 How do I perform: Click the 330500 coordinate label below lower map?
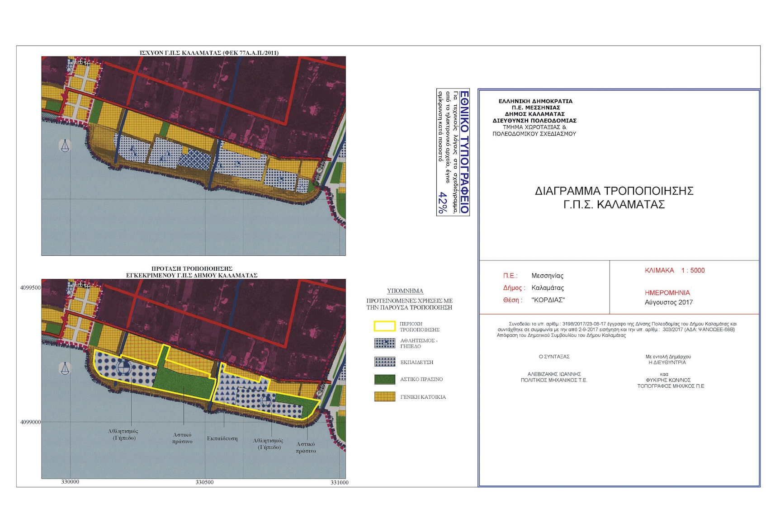pos(204,482)
